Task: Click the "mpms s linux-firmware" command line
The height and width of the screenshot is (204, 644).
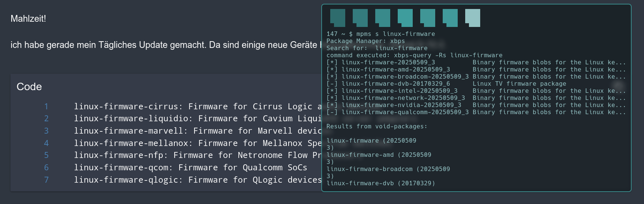Action: 395,34
